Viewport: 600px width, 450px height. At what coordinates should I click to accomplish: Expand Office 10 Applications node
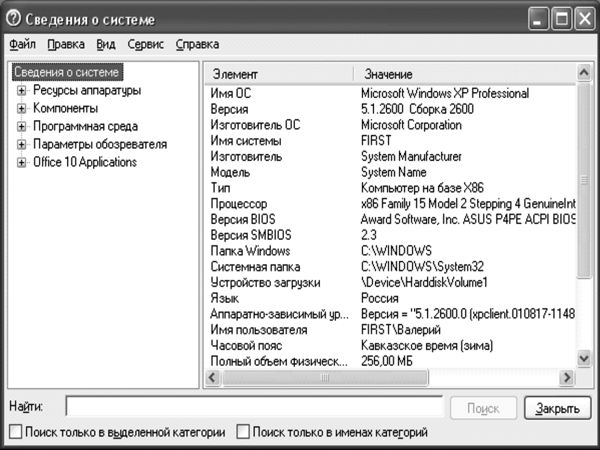tap(21, 163)
